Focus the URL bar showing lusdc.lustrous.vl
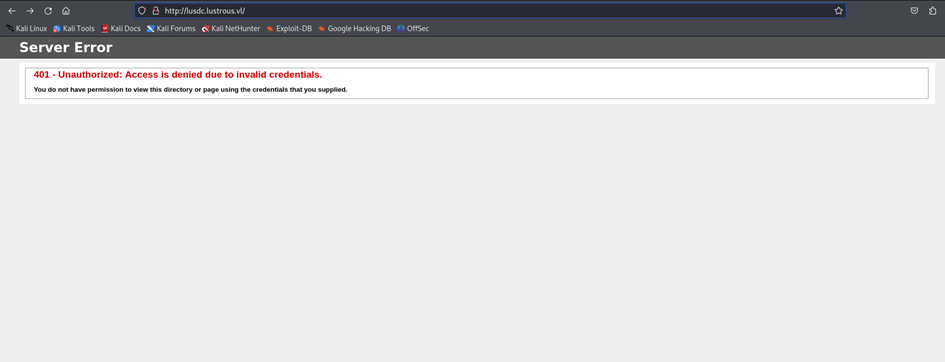945x362 pixels. pyautogui.click(x=490, y=11)
